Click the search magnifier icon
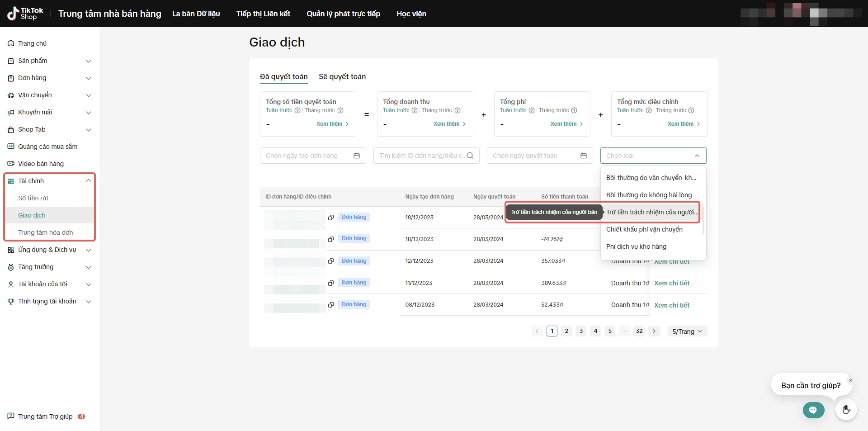868x431 pixels. pos(470,156)
